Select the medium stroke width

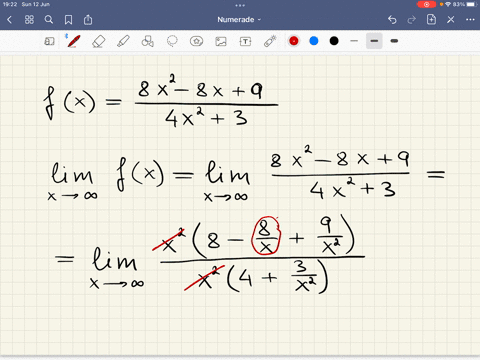pyautogui.click(x=374, y=41)
